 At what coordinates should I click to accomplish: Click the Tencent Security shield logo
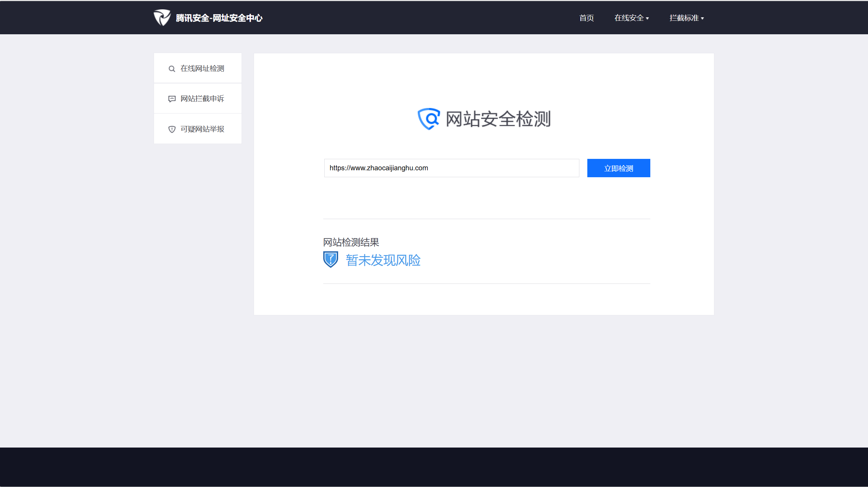(162, 18)
